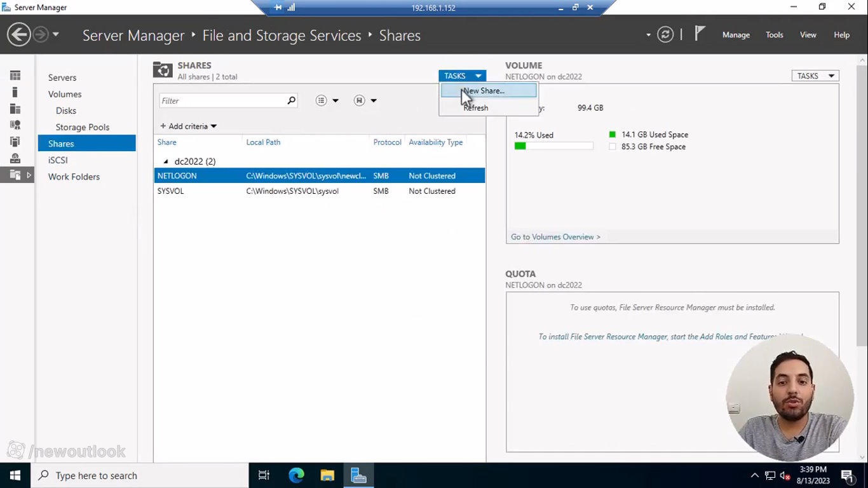Image resolution: width=868 pixels, height=488 pixels.
Task: Open the View menu
Action: pyautogui.click(x=808, y=35)
